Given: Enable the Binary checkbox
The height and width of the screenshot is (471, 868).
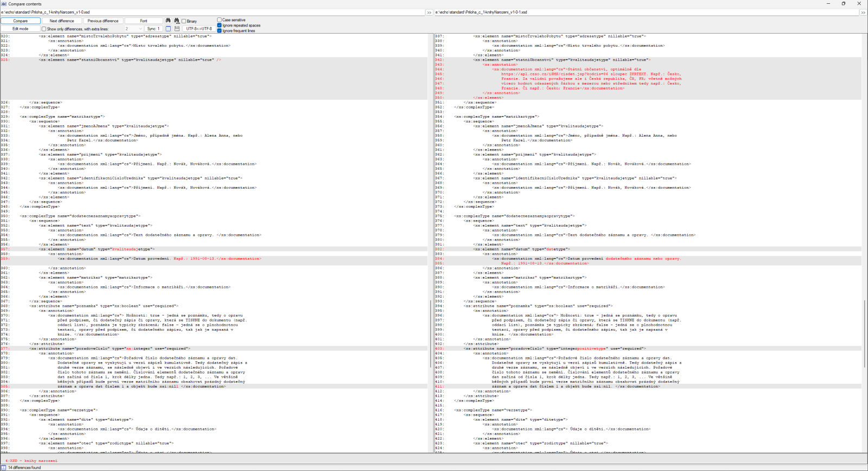Looking at the screenshot, I should (184, 21).
